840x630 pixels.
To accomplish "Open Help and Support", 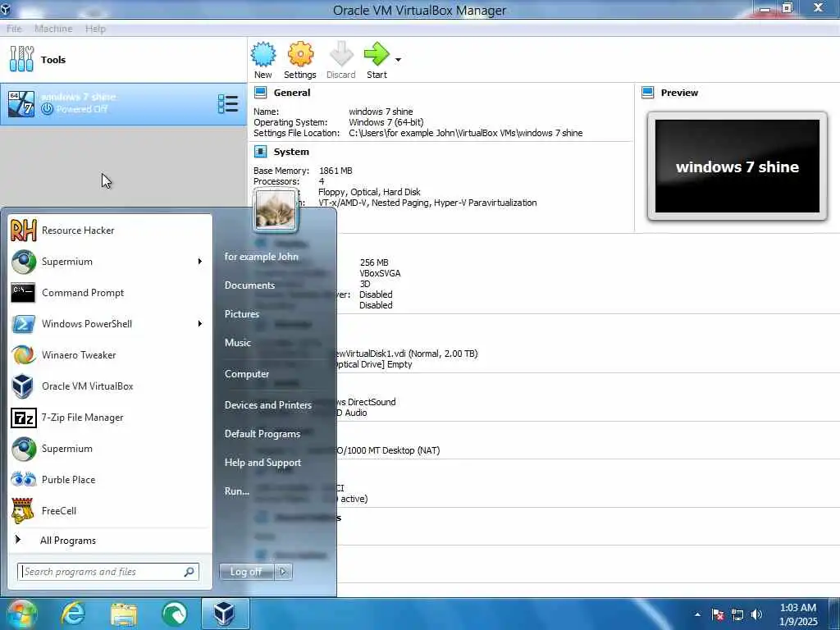I will [262, 463].
